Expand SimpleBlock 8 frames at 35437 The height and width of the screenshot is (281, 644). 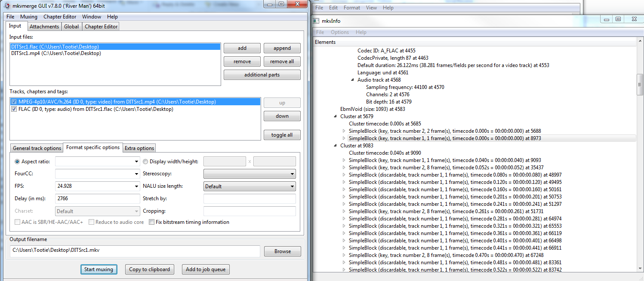(x=344, y=168)
